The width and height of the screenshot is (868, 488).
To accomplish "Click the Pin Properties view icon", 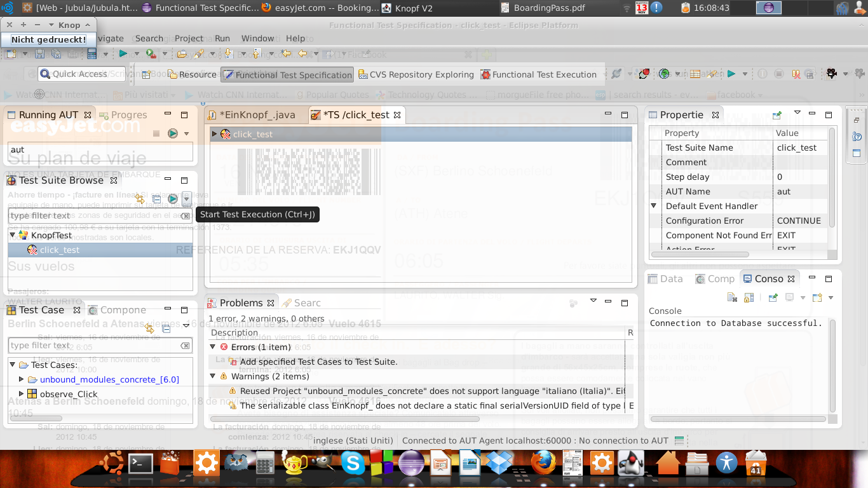I will [x=776, y=115].
